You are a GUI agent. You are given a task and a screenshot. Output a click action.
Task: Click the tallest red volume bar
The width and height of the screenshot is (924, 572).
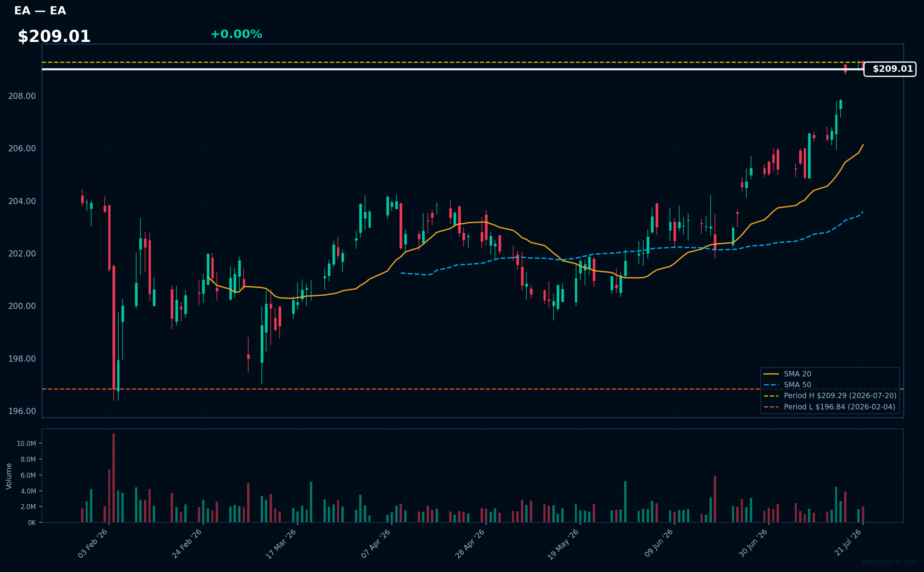point(114,478)
